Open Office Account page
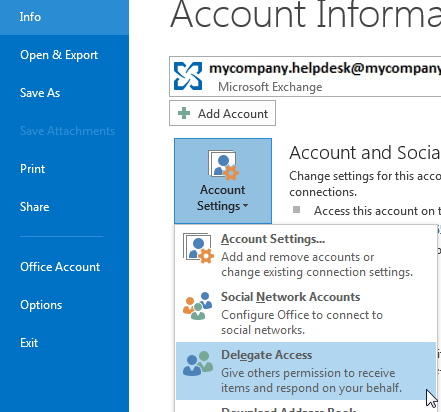441x412 pixels. tap(60, 267)
